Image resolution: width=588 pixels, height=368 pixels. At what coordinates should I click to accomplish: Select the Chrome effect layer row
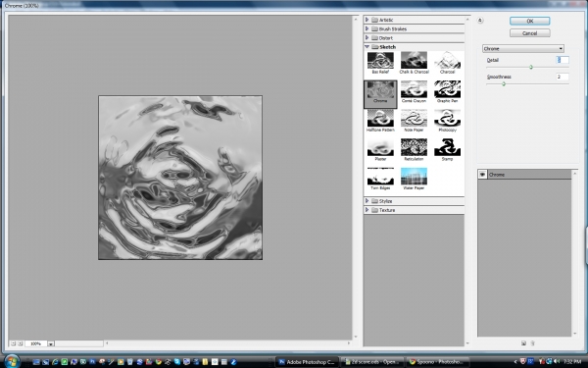pos(524,175)
